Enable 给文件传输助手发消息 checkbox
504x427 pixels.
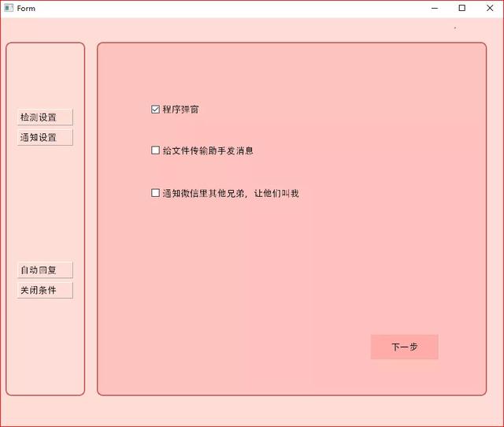155,150
